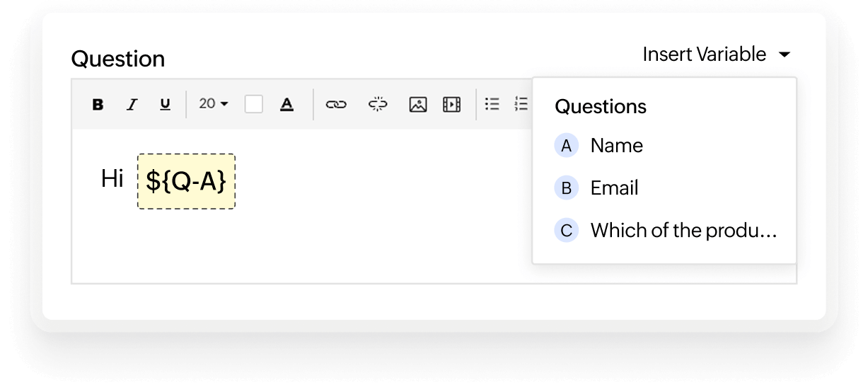Screen dimensions: 868x392
Task: Choose the "Which of the produ..." option
Action: click(683, 231)
